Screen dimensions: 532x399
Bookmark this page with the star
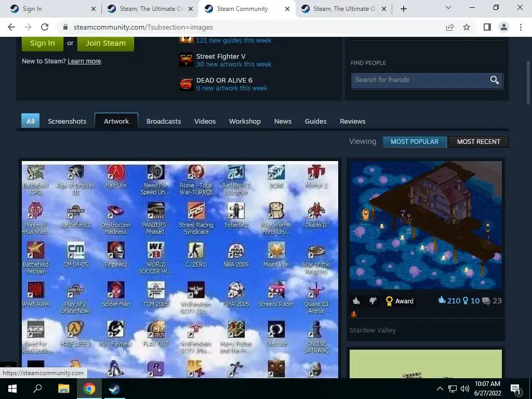pyautogui.click(x=467, y=27)
